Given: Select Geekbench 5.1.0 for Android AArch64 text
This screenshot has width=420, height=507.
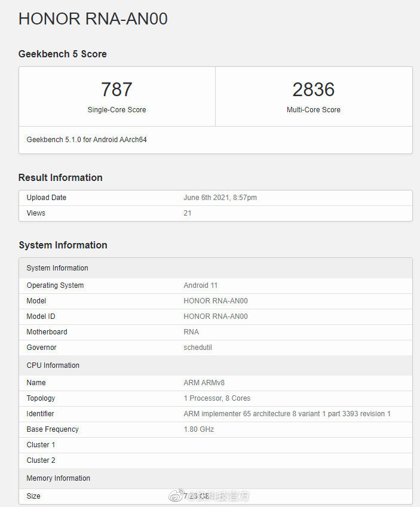Looking at the screenshot, I should coord(87,140).
